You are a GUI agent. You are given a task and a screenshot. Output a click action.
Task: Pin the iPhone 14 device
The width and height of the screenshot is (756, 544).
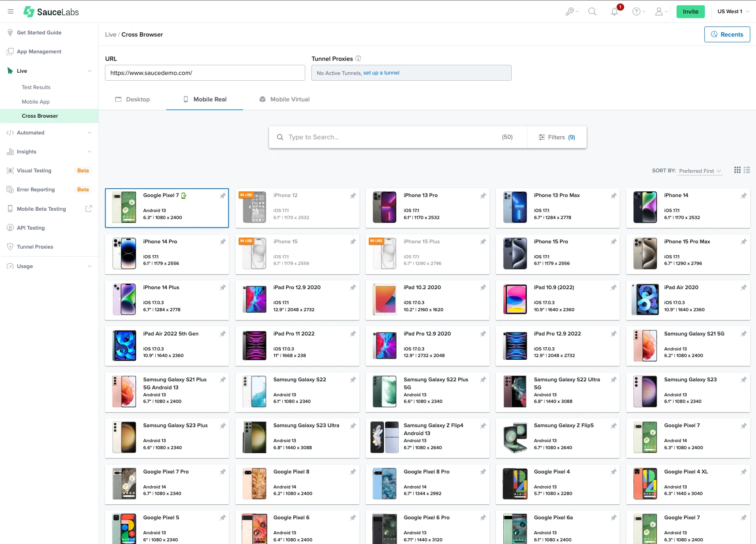tap(744, 196)
